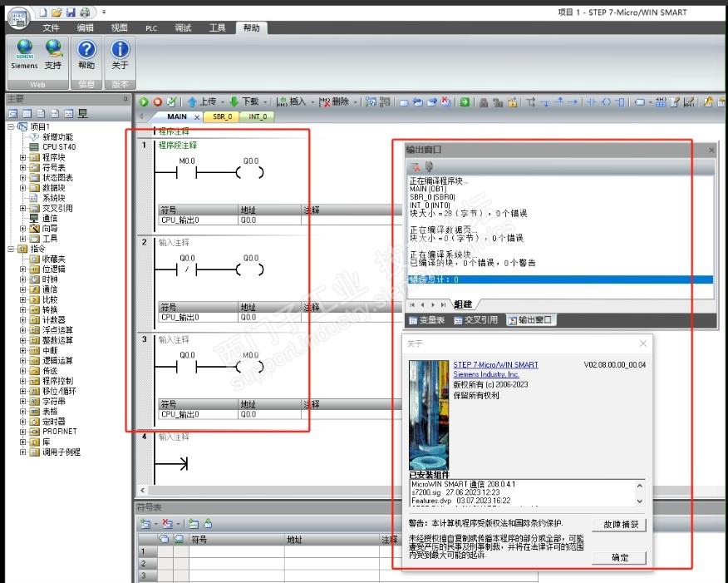Select 系统块 in project tree
The width and height of the screenshot is (728, 583).
pos(53,198)
